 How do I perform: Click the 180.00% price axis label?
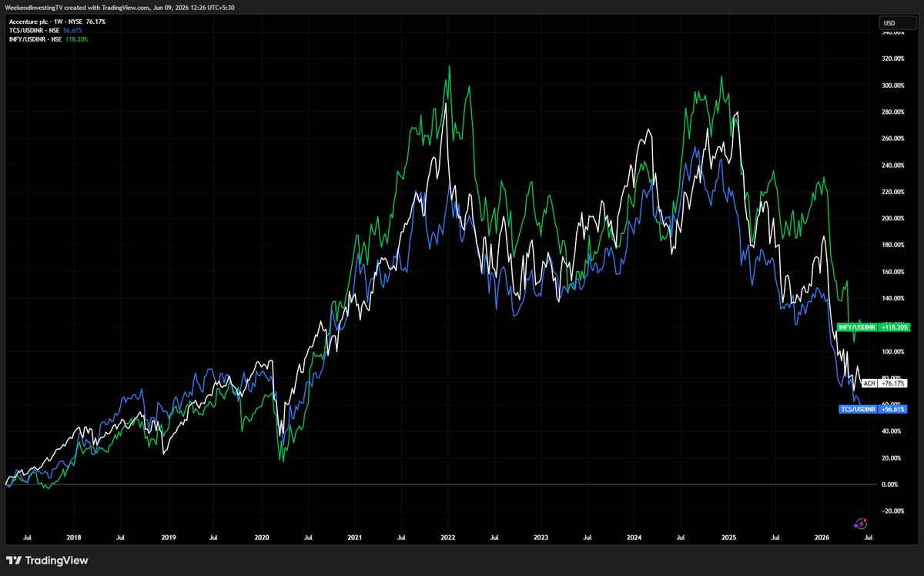(893, 245)
